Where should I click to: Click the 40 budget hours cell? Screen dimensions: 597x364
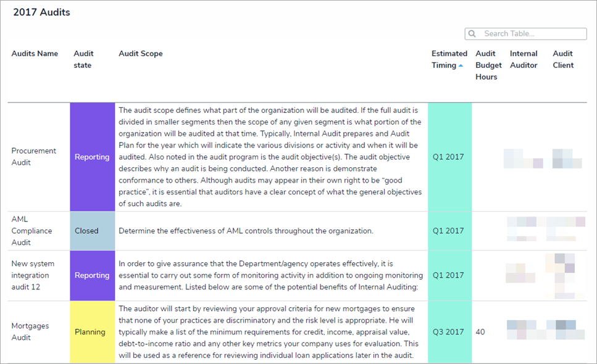click(480, 332)
